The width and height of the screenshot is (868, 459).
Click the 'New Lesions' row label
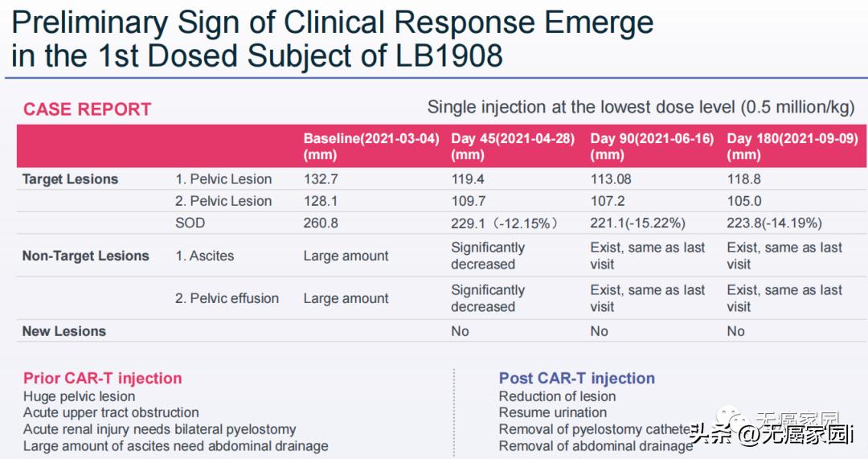pyautogui.click(x=63, y=331)
